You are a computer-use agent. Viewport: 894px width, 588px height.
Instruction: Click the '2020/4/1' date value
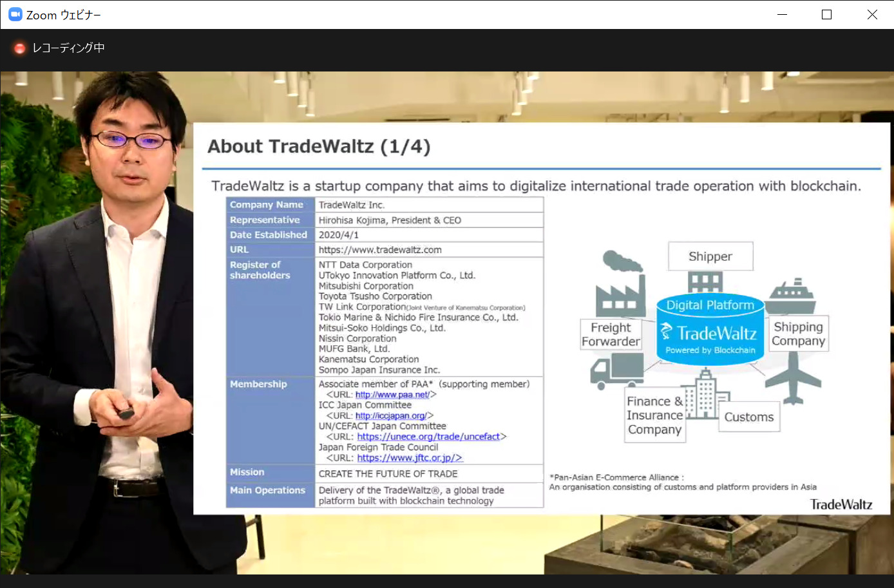click(x=338, y=235)
